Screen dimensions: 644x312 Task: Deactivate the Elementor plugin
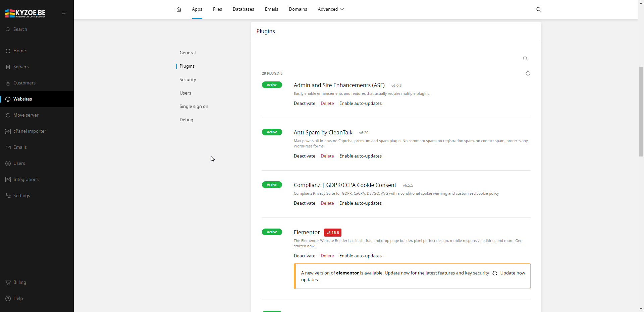click(305, 256)
